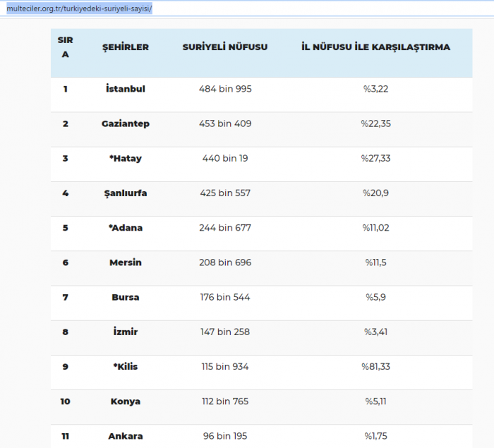The height and width of the screenshot is (448, 494).
Task: Click the %1,75 percentage cell
Action: pos(375,436)
